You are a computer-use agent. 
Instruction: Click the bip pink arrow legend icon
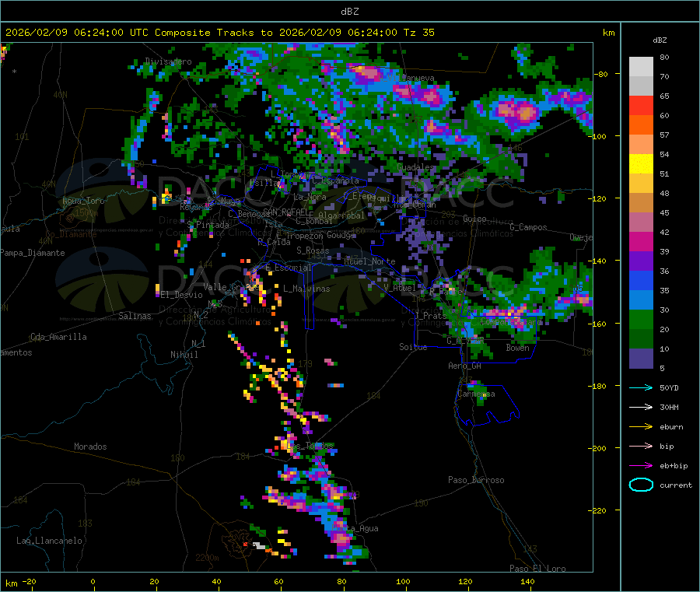[641, 446]
